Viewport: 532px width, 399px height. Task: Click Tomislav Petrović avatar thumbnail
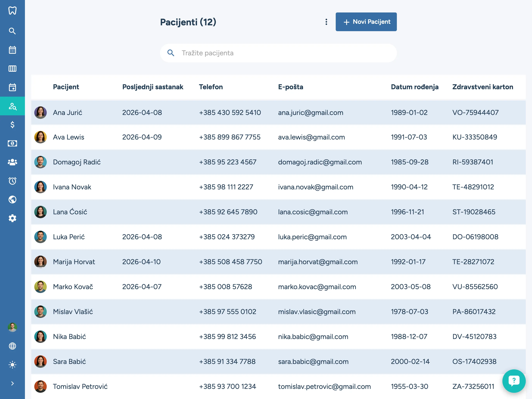(x=40, y=386)
